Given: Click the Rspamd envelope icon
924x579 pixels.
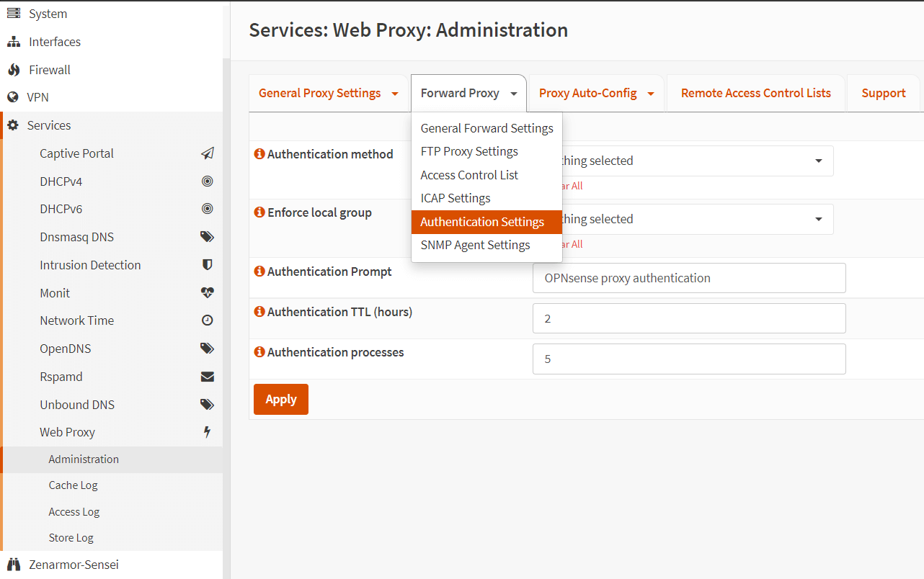Looking at the screenshot, I should pyautogui.click(x=208, y=377).
